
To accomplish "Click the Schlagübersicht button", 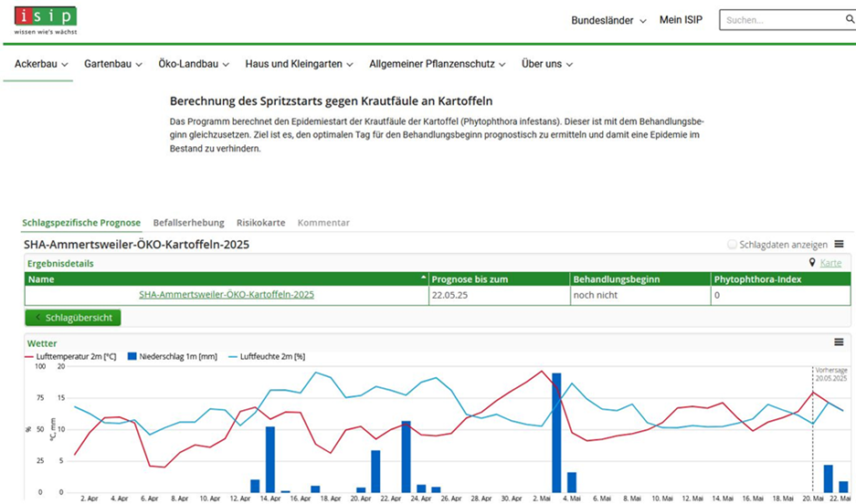I will [x=73, y=318].
